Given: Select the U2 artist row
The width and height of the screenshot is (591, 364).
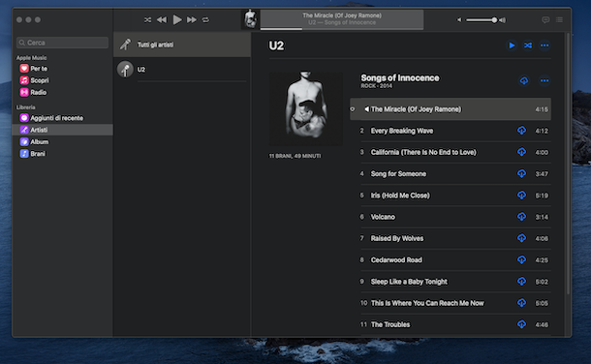Looking at the screenshot, I should point(182,70).
